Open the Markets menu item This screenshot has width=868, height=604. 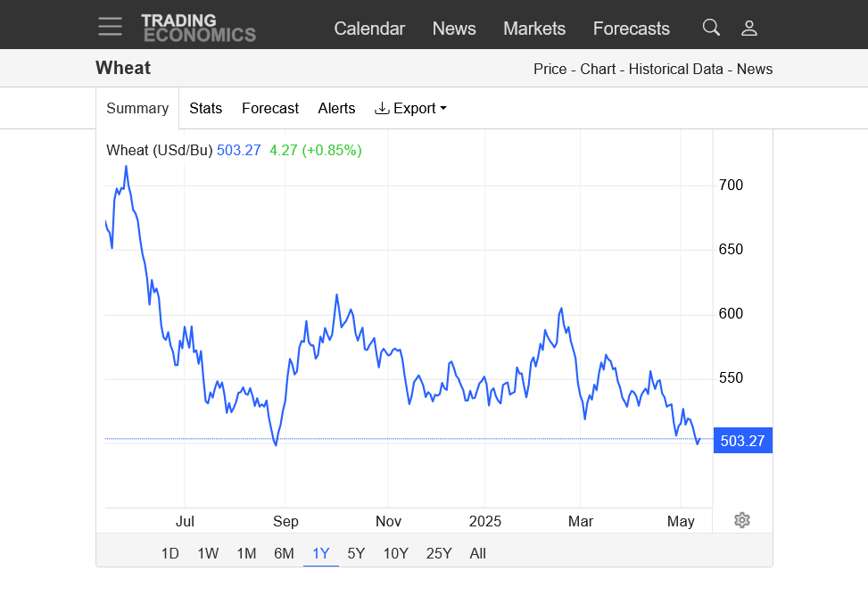coord(534,29)
